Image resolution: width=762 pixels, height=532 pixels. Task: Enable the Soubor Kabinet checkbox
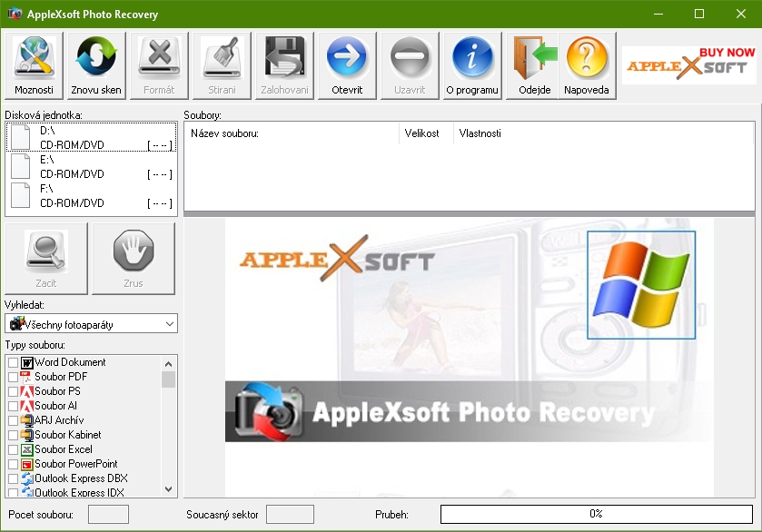13,436
